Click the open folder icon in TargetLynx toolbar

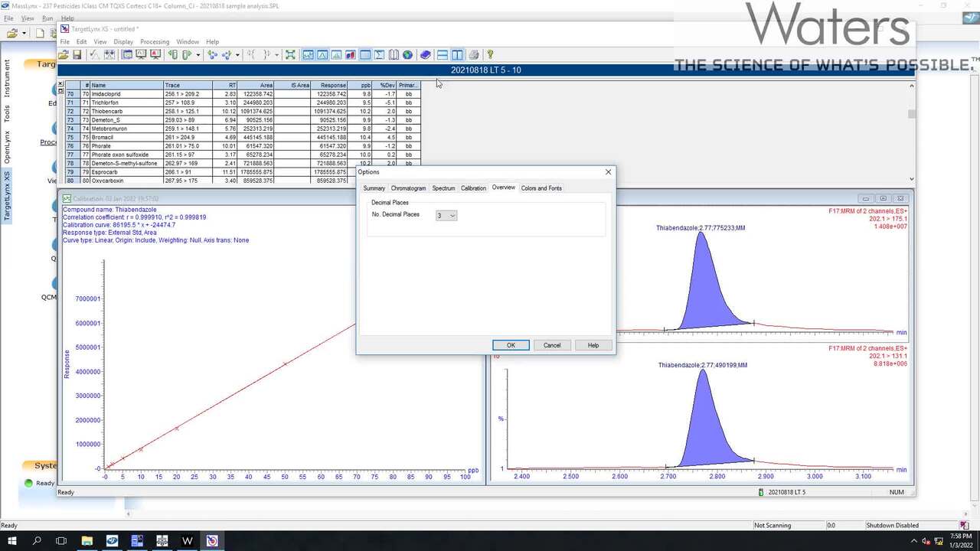(64, 55)
